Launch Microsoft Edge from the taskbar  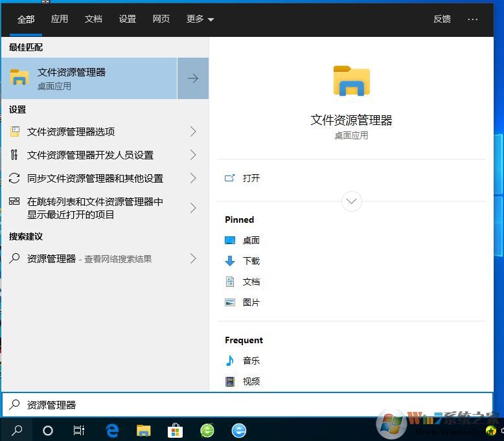click(112, 431)
